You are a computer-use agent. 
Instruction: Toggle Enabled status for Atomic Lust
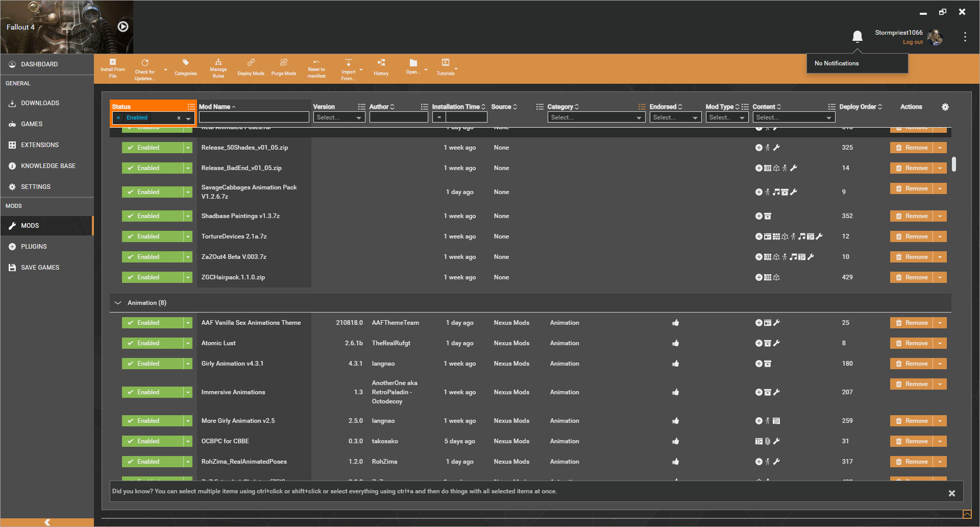click(x=152, y=343)
